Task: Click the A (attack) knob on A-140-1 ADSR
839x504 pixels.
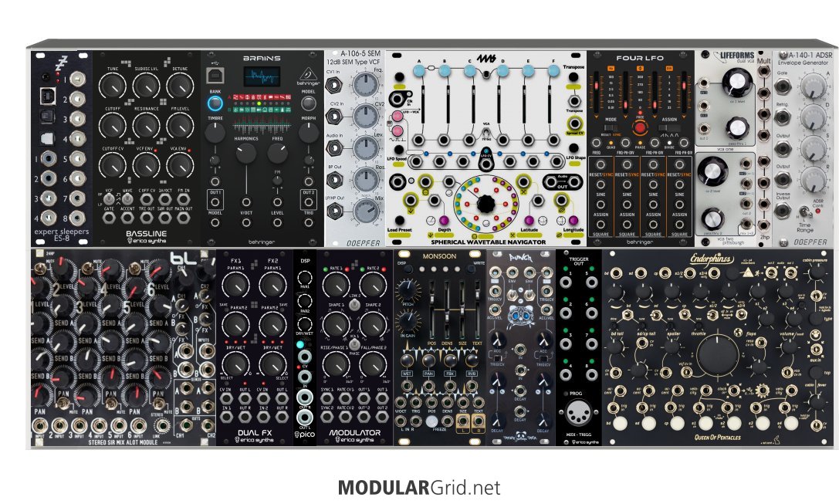Action: click(x=813, y=86)
